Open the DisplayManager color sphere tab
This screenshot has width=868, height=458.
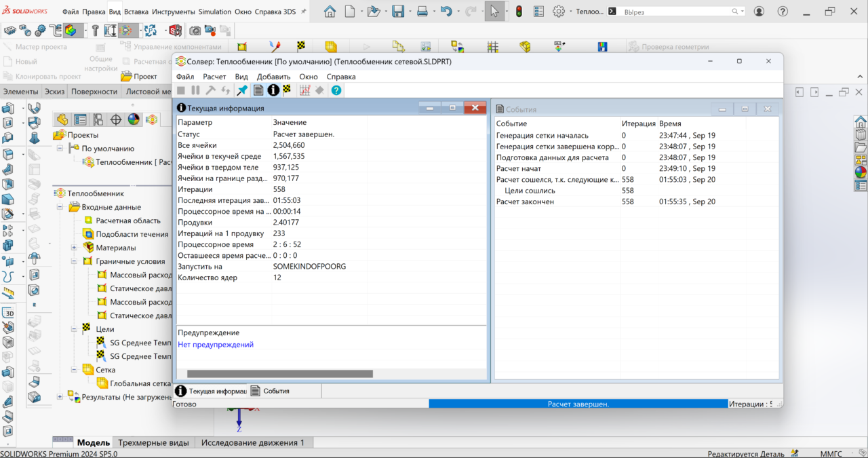click(134, 119)
